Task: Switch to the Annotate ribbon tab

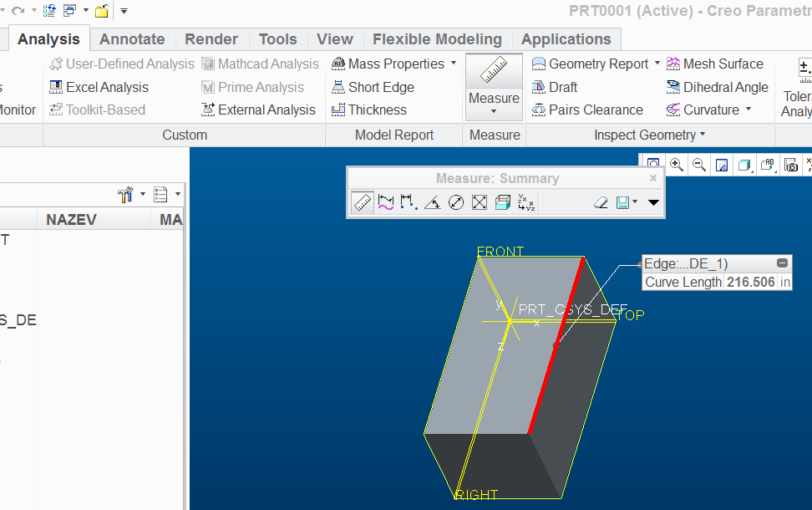Action: [x=132, y=38]
